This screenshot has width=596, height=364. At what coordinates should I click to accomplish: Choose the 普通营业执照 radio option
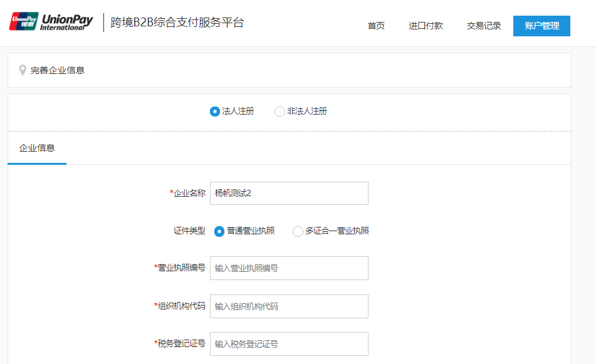219,231
